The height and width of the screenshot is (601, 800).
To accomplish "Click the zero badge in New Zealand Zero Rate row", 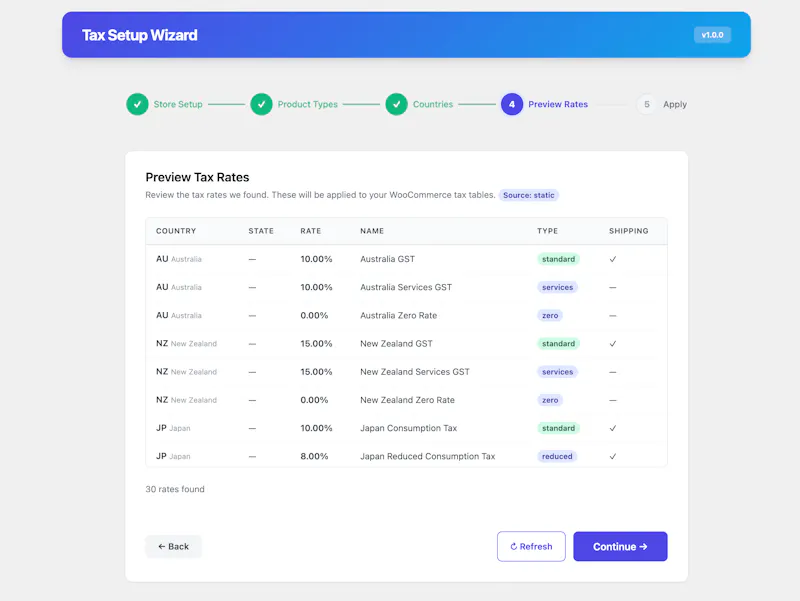I will (x=550, y=400).
